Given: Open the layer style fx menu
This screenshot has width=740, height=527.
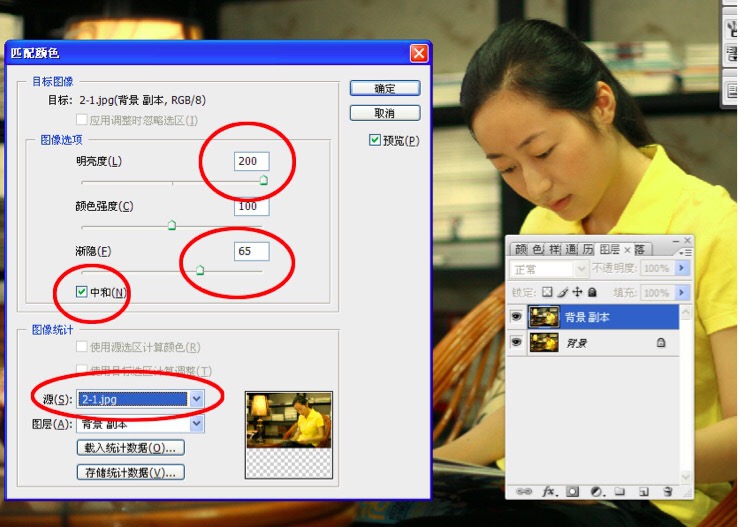Looking at the screenshot, I should click(548, 492).
